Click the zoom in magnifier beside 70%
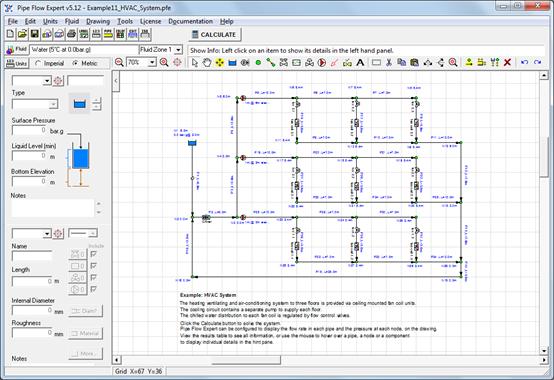554x380 pixels. [164, 63]
